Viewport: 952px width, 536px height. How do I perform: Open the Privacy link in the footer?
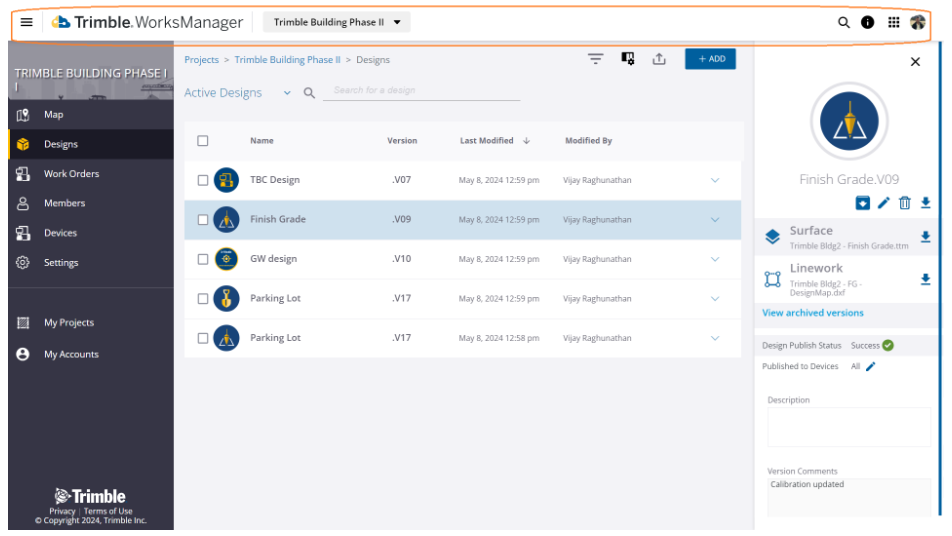click(x=62, y=511)
